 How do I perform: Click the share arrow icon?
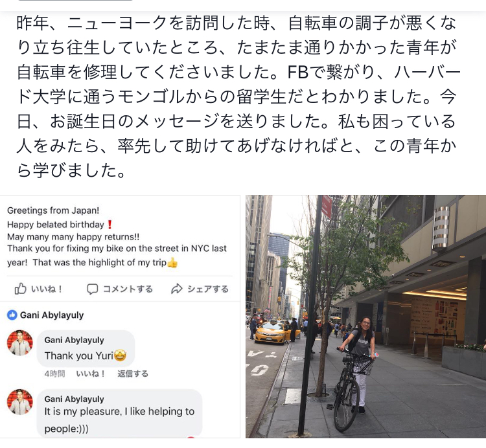point(177,289)
